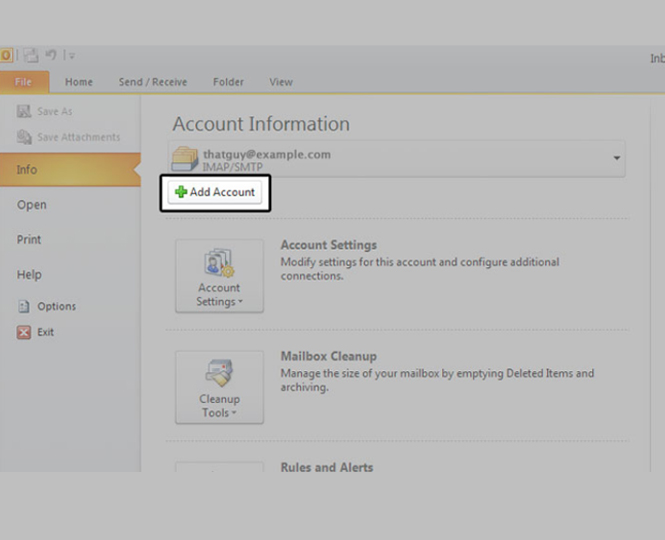Open the Send / Receive tab

pos(153,82)
